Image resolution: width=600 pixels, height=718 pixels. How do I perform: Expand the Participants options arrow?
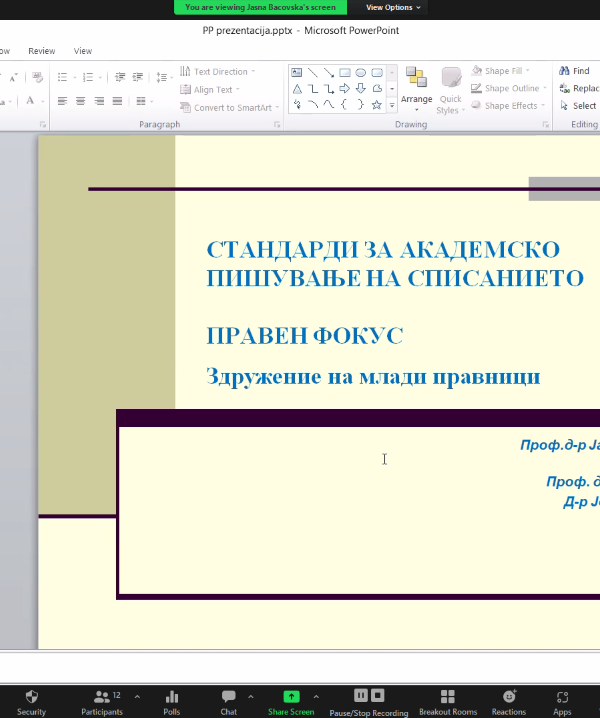click(x=137, y=697)
